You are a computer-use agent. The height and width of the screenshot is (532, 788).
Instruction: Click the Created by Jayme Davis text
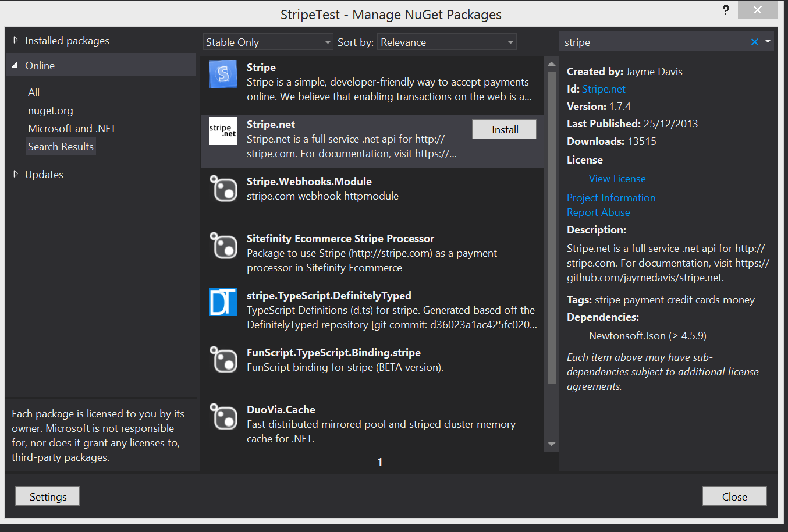[x=624, y=71]
